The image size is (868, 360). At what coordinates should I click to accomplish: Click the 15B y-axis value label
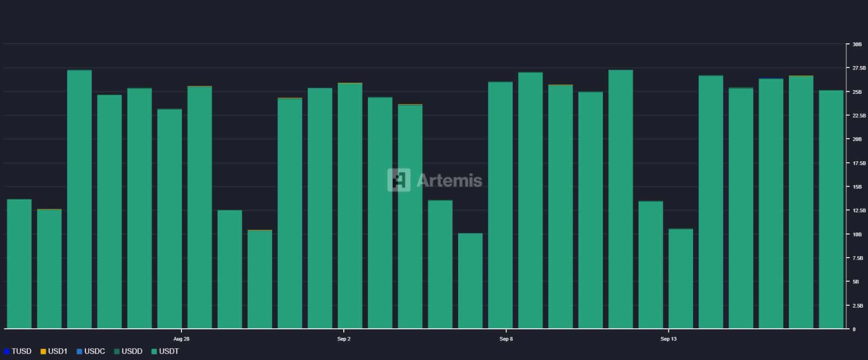click(857, 187)
